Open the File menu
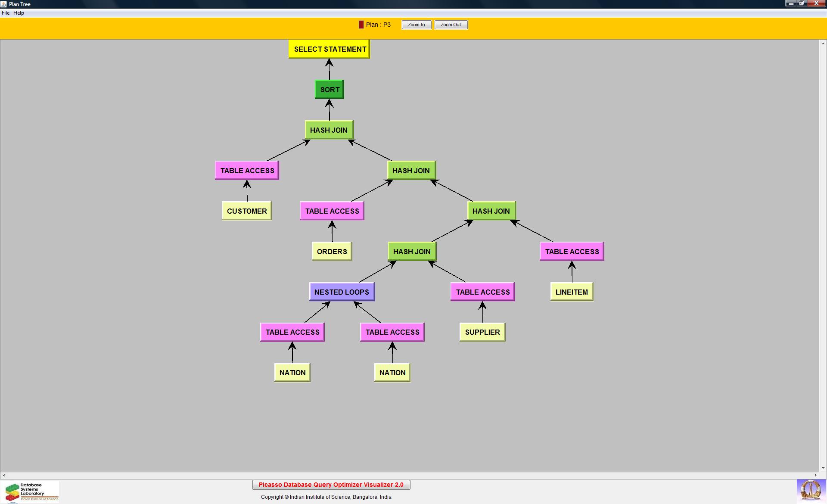The width and height of the screenshot is (827, 504). [6, 13]
